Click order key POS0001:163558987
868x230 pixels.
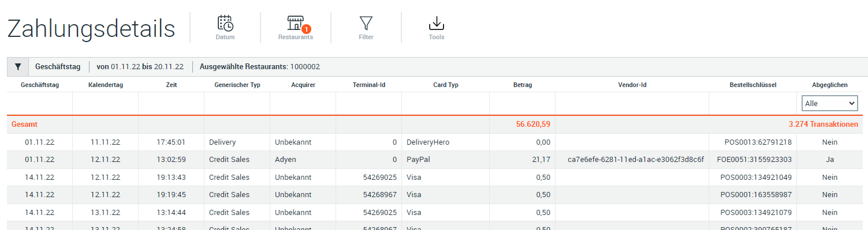pos(756,195)
